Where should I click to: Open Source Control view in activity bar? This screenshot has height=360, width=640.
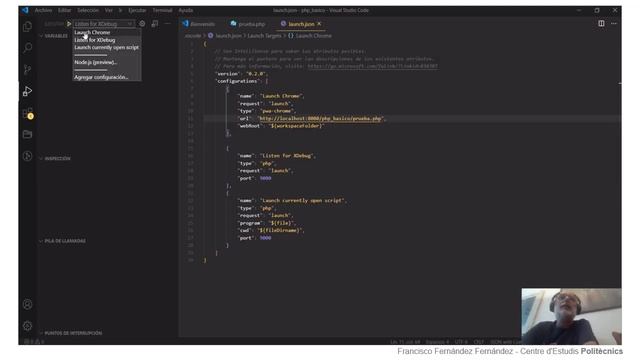(27, 69)
